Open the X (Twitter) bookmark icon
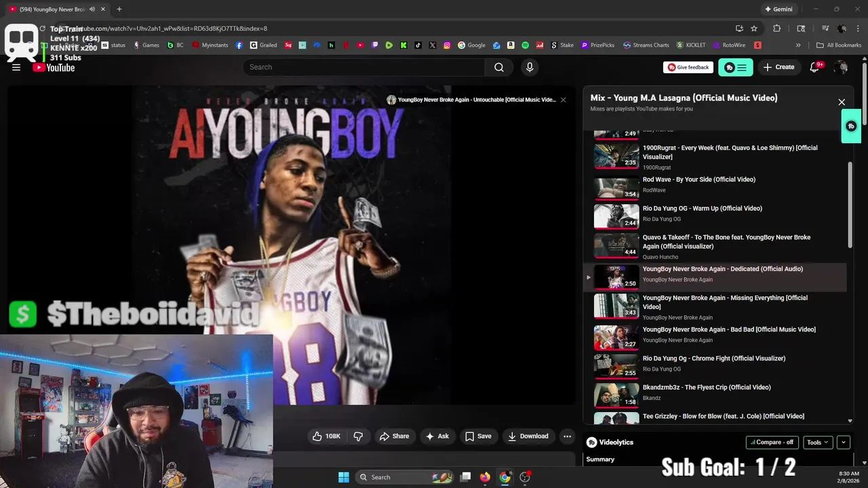This screenshot has width=868, height=488. (x=433, y=45)
